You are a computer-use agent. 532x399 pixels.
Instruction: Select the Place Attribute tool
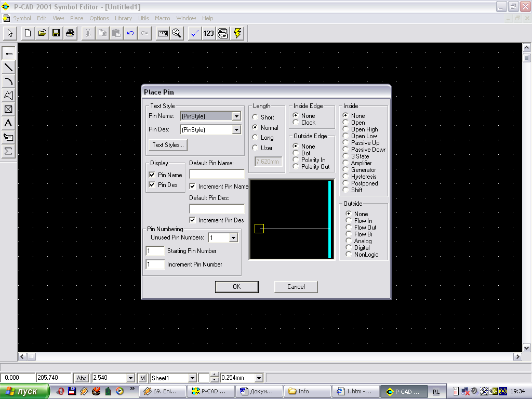[8, 137]
